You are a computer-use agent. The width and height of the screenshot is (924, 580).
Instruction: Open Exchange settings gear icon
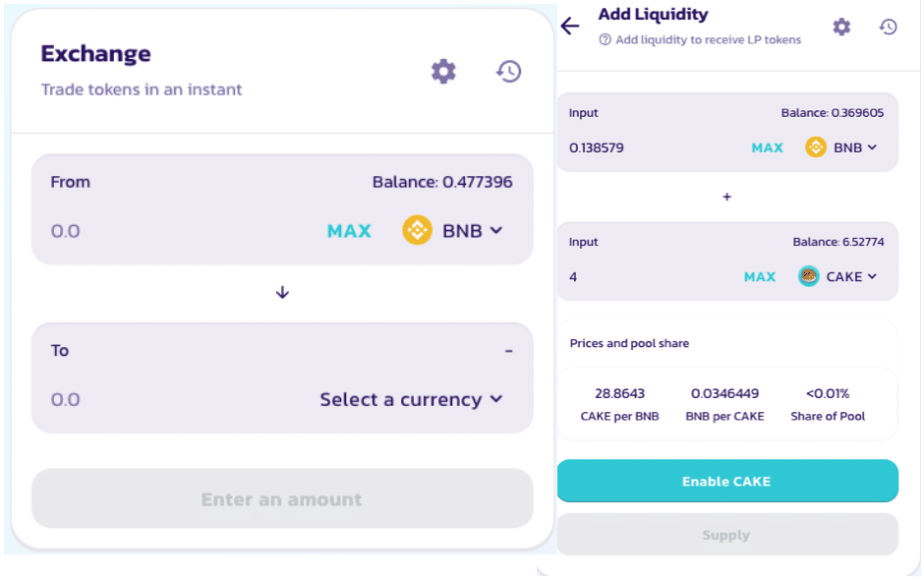444,71
